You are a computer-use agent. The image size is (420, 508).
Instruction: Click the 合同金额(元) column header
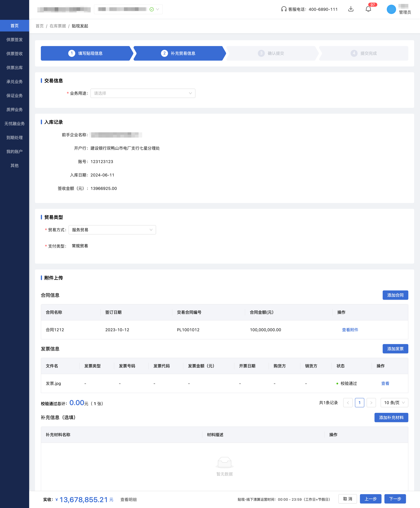pyautogui.click(x=261, y=312)
